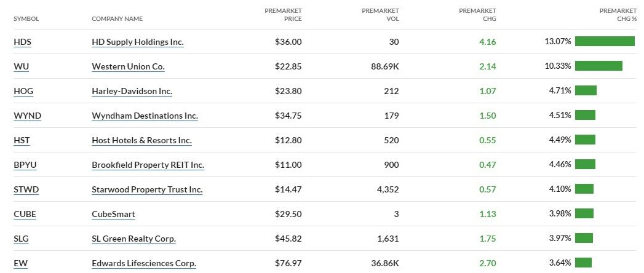
Task: Open HD Supply Holdings Inc. company page
Action: pyautogui.click(x=138, y=42)
